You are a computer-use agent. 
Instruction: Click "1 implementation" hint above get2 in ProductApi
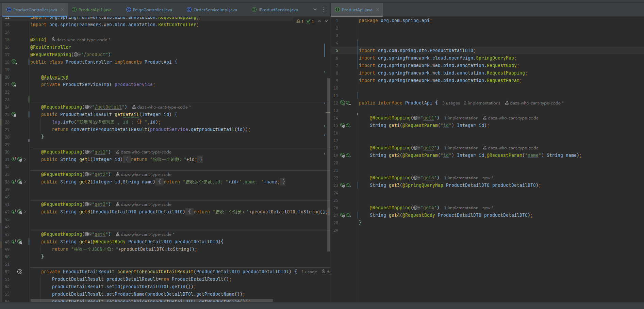(x=461, y=148)
